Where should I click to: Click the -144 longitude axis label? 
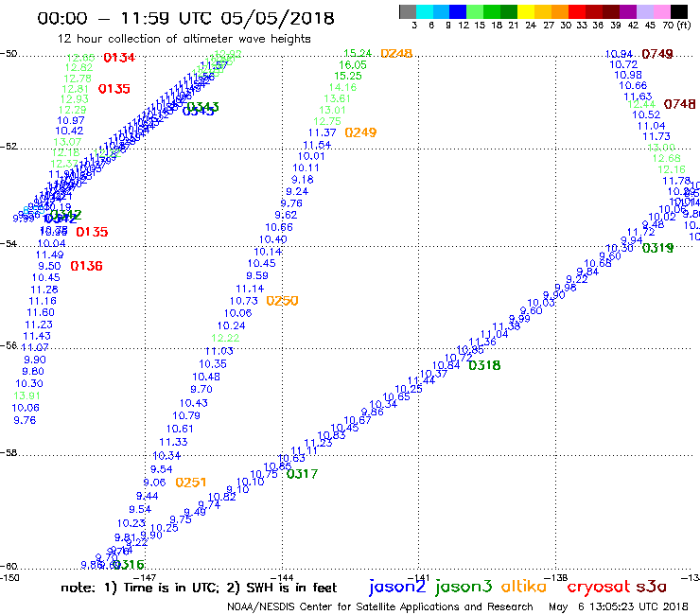click(x=282, y=577)
